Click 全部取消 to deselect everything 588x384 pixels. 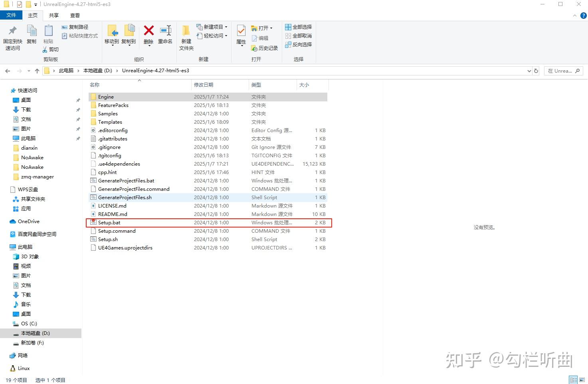[298, 36]
